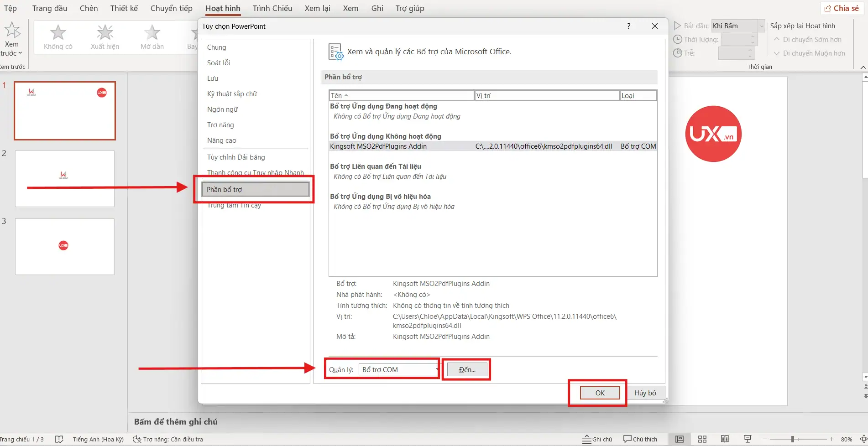The width and height of the screenshot is (868, 446).
Task: Open Ghi chú notes pane icon
Action: point(597,439)
